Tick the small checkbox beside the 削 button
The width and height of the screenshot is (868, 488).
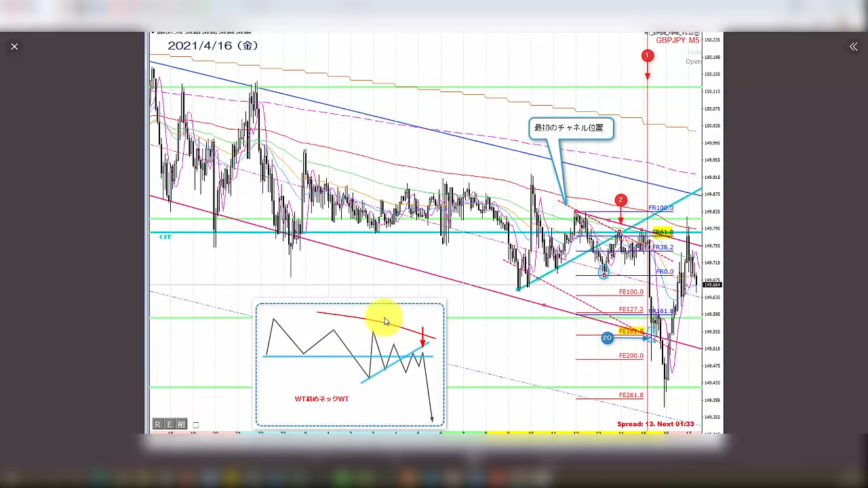click(x=195, y=425)
